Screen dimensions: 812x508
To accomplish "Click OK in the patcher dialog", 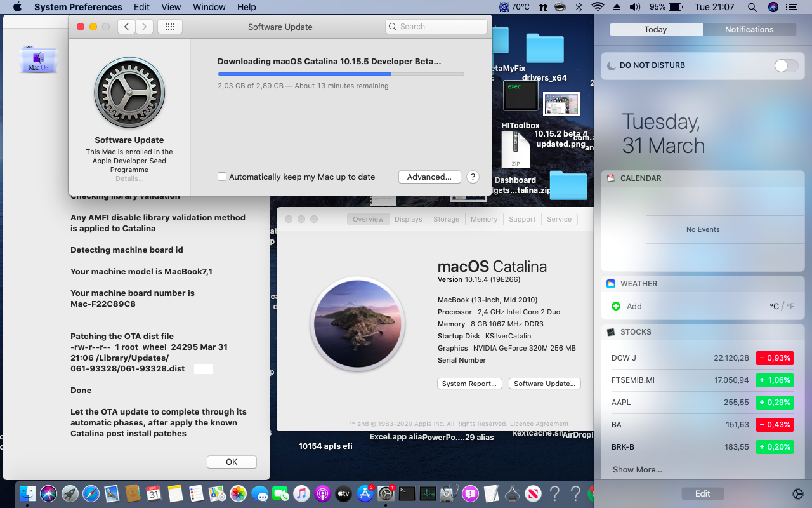I will 232,462.
